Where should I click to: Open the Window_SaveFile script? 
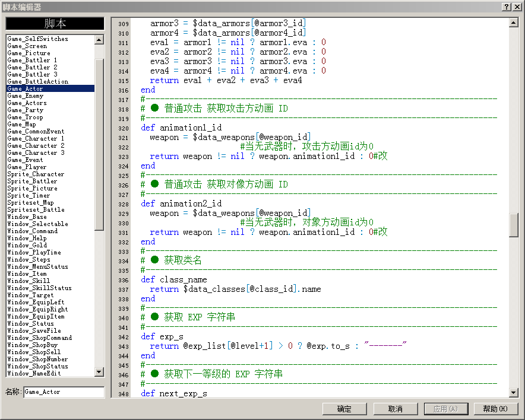50,330
